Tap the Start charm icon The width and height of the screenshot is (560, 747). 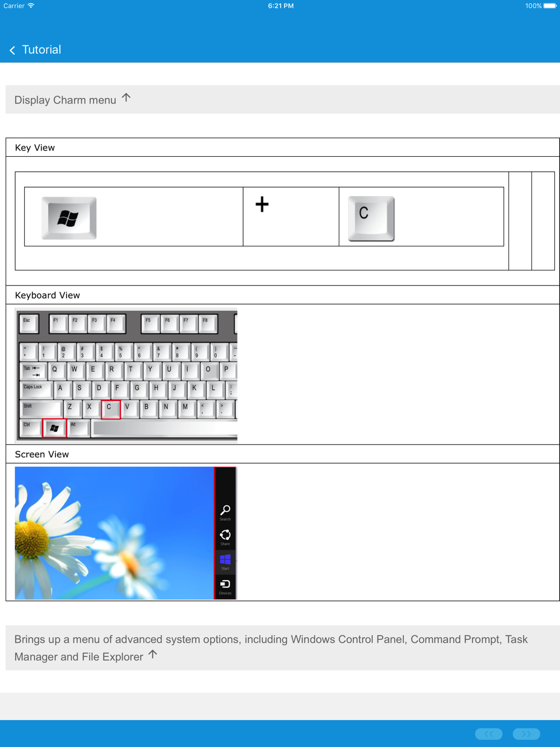225,562
